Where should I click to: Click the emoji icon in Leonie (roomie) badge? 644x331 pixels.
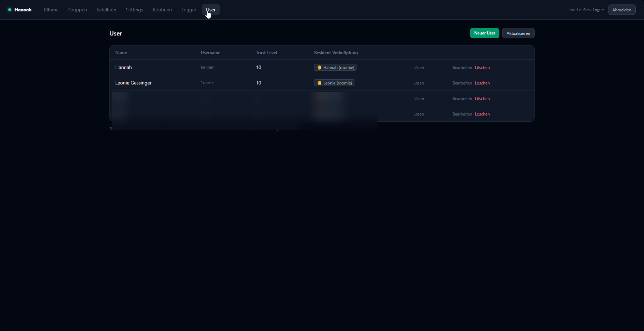319,83
